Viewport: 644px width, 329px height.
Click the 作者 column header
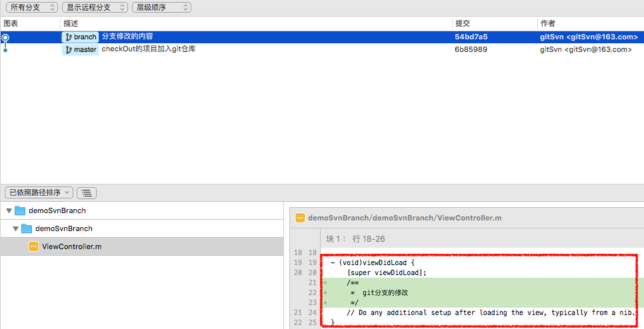point(548,24)
